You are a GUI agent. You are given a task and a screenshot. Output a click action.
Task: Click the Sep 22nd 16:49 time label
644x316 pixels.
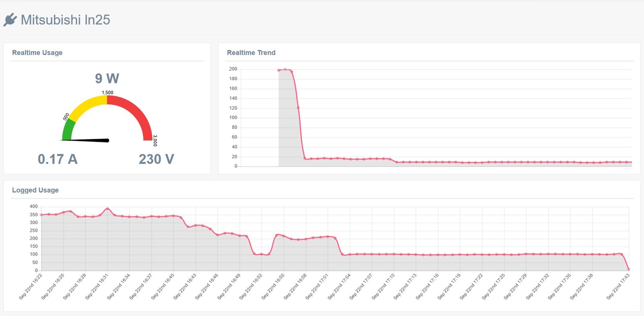pyautogui.click(x=229, y=287)
